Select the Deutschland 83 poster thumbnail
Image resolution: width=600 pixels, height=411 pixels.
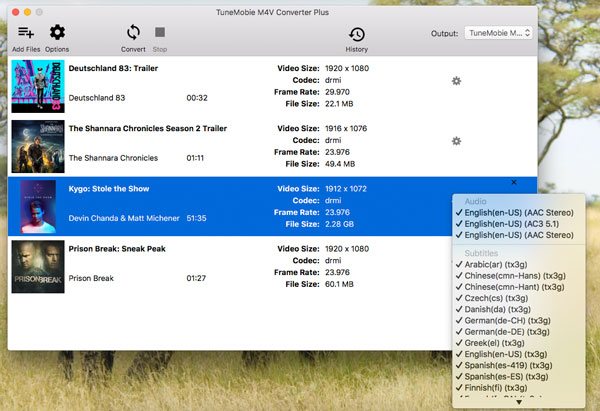[38, 86]
